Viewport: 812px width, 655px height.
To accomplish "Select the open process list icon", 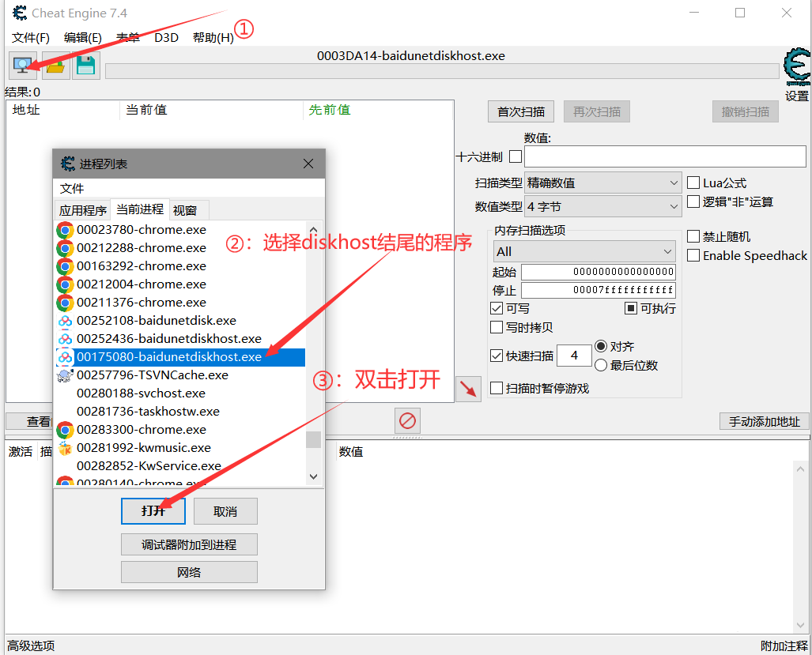I will [x=22, y=65].
